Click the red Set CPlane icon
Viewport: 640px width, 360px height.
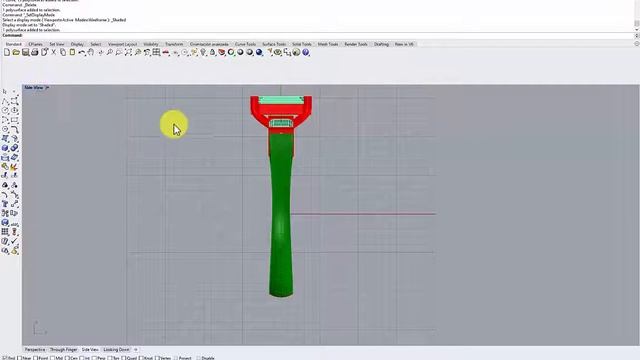click(166, 52)
